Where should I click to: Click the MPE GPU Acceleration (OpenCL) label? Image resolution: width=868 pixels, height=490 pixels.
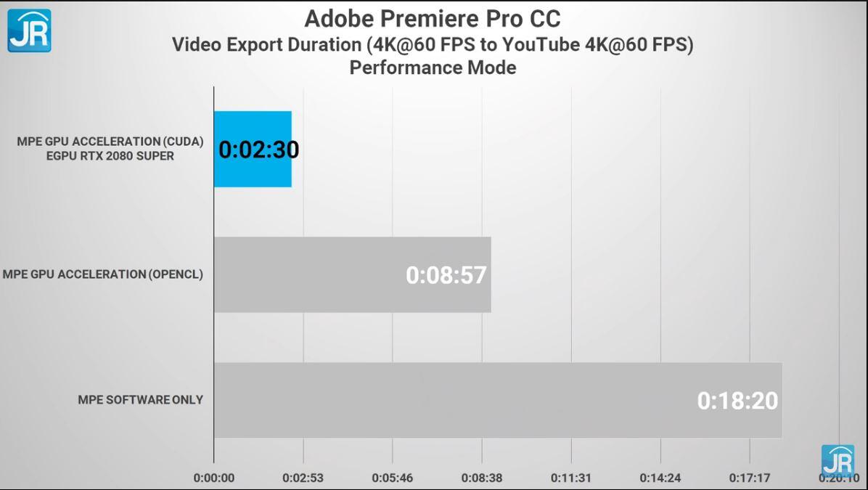point(103,274)
